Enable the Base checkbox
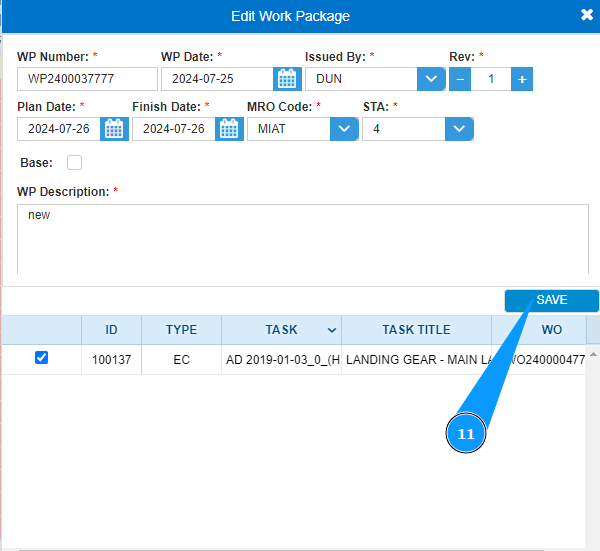This screenshot has height=551, width=600. tap(74, 162)
